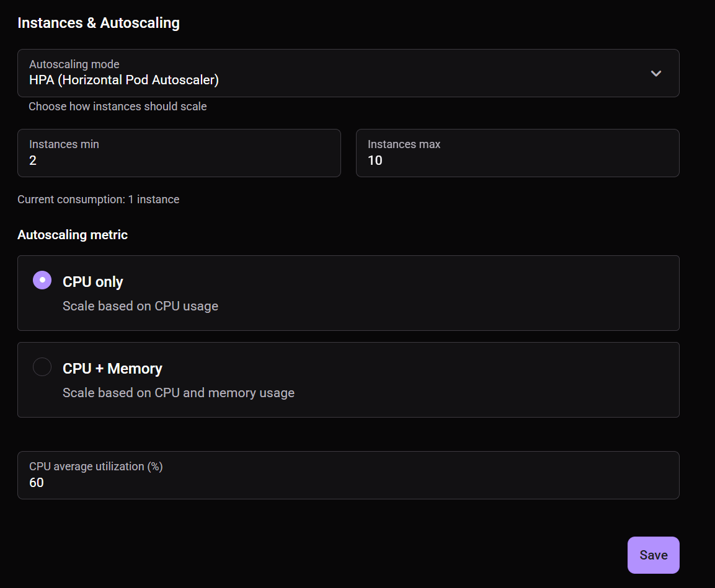
Task: Click the chevron arrow in Autoscaling mode
Action: pyautogui.click(x=655, y=73)
